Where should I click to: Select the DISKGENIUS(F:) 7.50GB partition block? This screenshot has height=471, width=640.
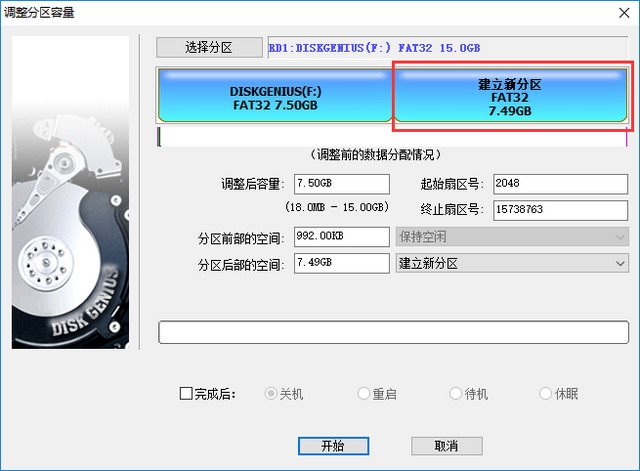pyautogui.click(x=275, y=95)
